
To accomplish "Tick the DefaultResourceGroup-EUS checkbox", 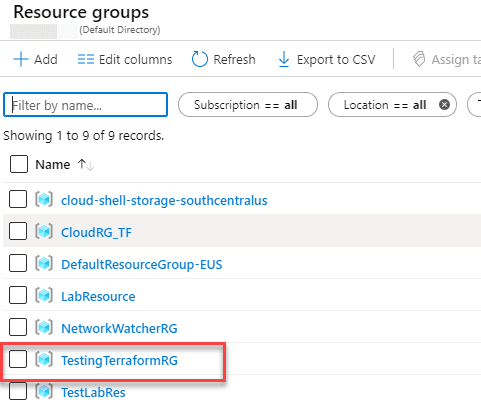I will (18, 263).
